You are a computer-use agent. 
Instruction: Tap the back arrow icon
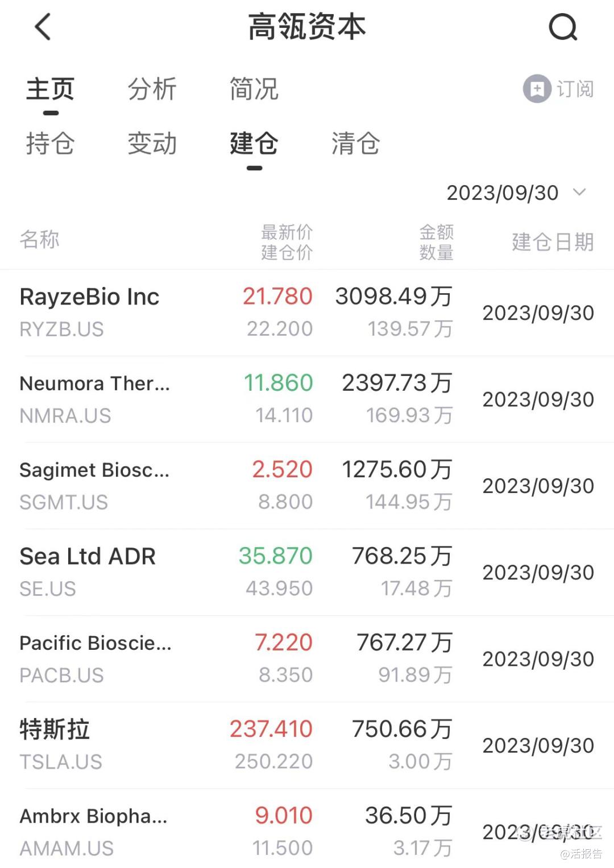[43, 27]
